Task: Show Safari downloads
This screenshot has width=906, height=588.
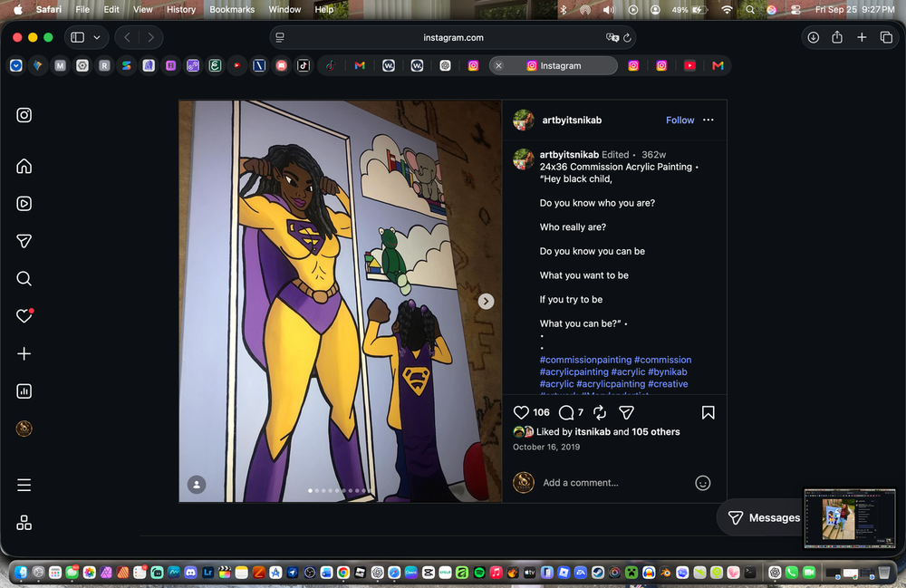Action: tap(813, 37)
